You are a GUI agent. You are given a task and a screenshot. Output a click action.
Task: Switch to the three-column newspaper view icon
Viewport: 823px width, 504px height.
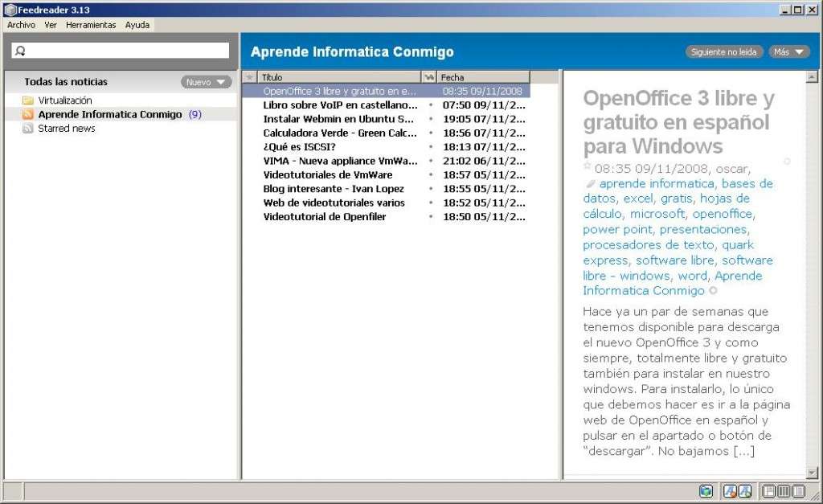pyautogui.click(x=784, y=491)
